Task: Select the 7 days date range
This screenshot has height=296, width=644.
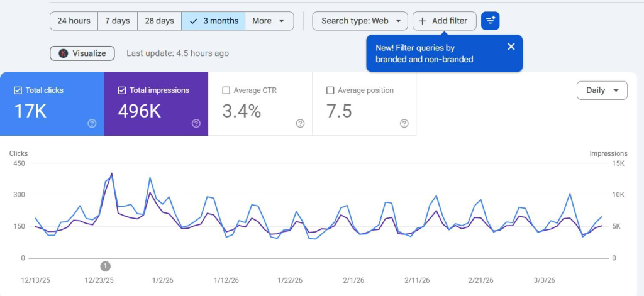Action: click(x=118, y=21)
